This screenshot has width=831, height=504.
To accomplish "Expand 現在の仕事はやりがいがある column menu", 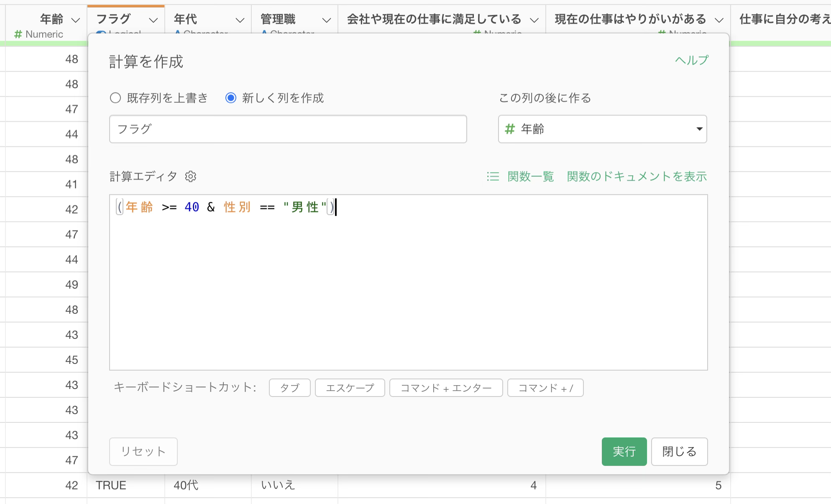I will [x=719, y=20].
